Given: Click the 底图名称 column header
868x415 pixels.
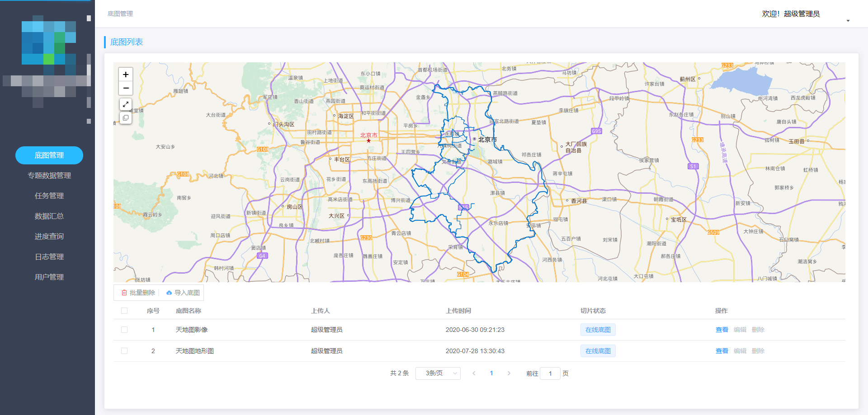Looking at the screenshot, I should [x=189, y=311].
